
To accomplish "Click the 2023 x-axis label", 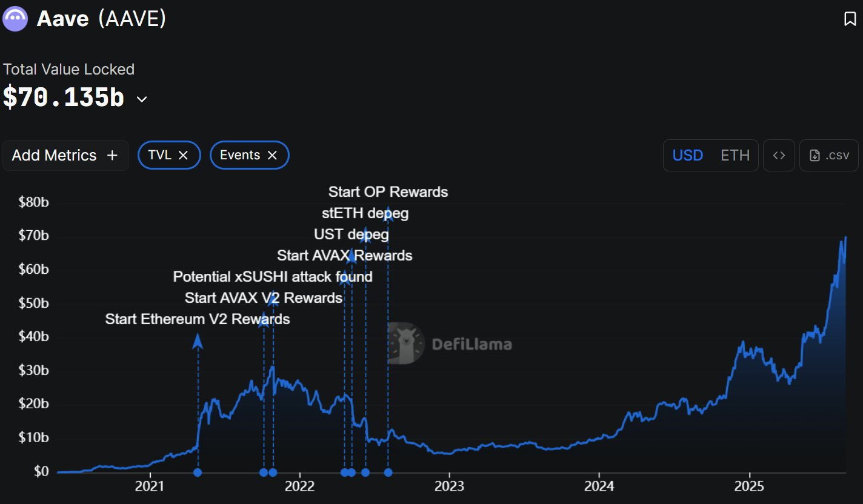I will click(x=449, y=486).
